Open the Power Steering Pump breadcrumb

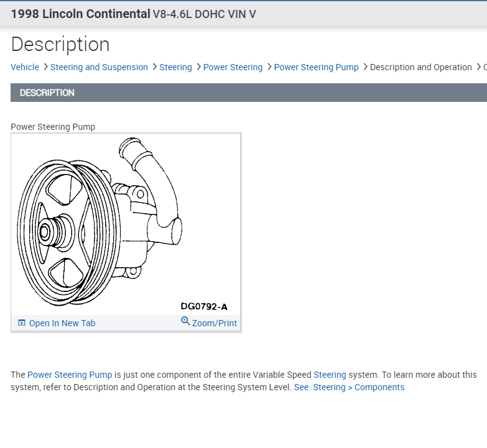coord(316,67)
